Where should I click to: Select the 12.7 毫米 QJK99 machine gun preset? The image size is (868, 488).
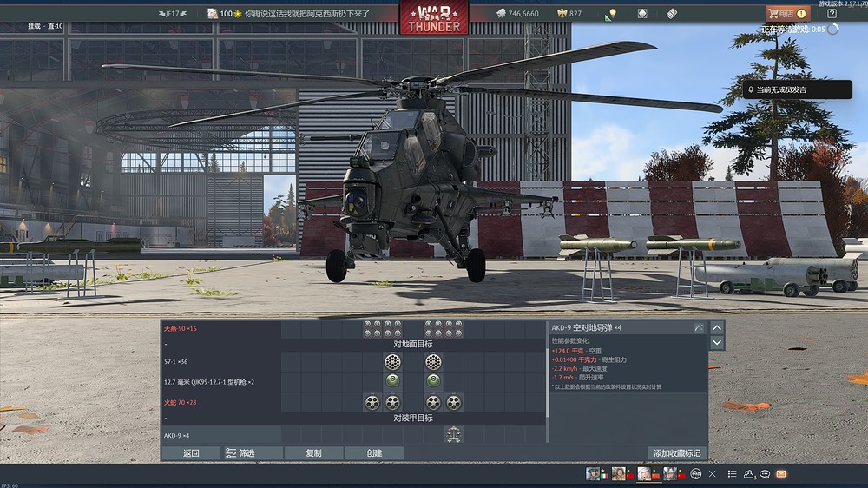(220, 382)
